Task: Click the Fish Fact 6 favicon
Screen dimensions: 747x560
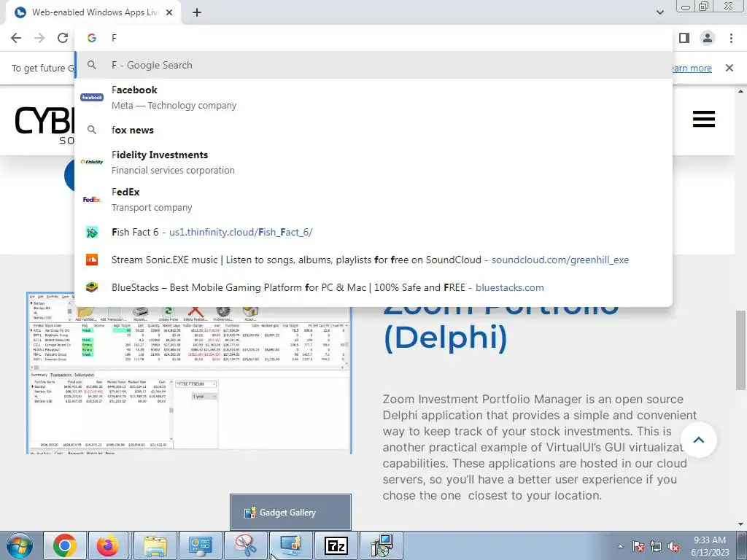Action: [92, 233]
